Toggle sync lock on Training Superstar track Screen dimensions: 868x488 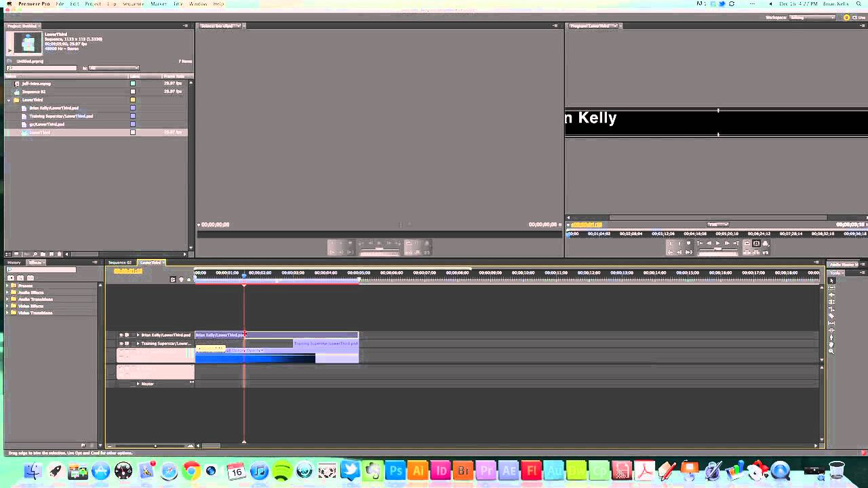pyautogui.click(x=127, y=344)
